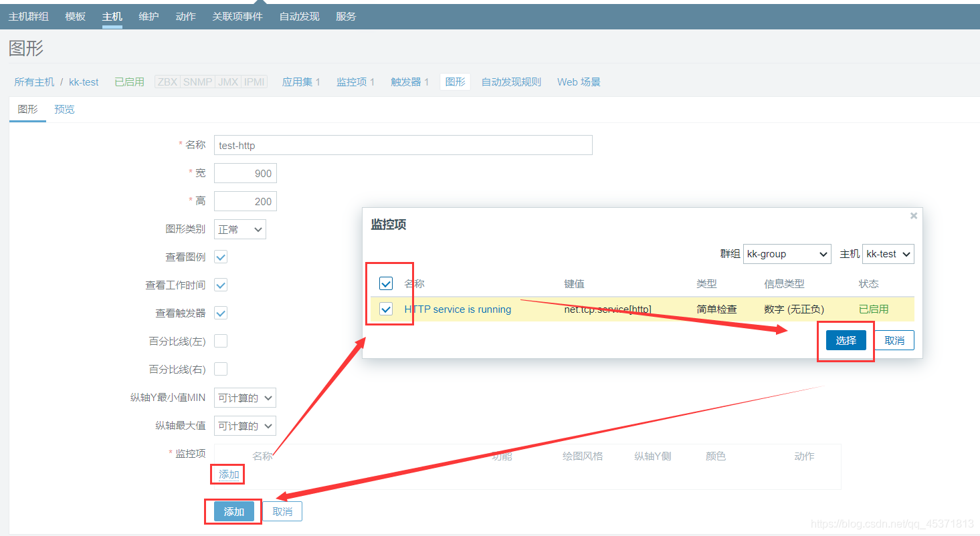This screenshot has width=980, height=536.
Task: Click the 名称 input field
Action: pos(403,145)
